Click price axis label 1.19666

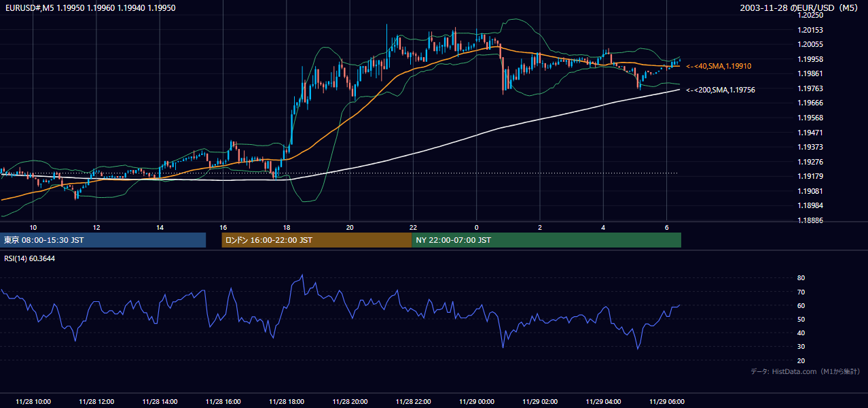pos(810,103)
